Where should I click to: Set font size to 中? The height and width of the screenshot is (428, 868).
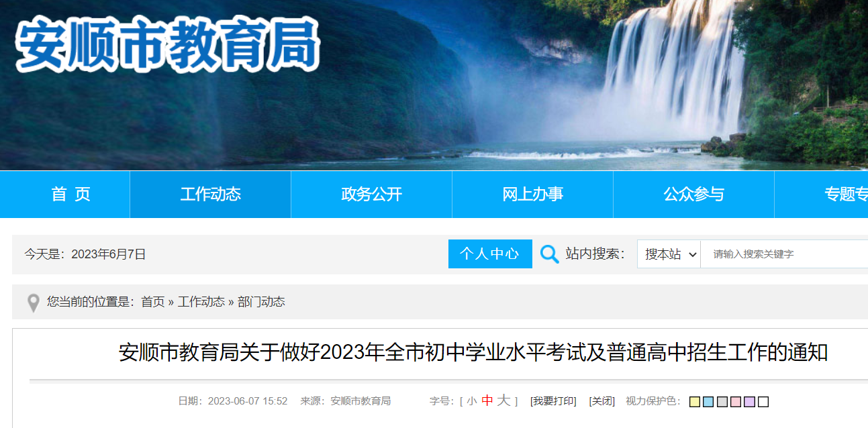487,400
